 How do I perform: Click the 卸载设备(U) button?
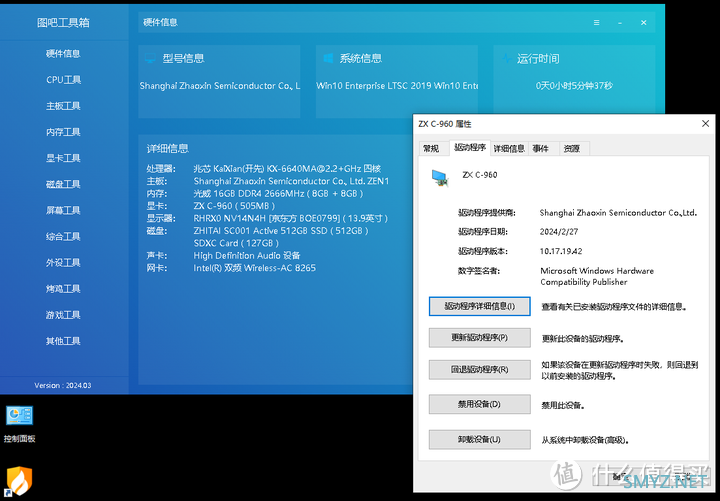[x=479, y=439]
